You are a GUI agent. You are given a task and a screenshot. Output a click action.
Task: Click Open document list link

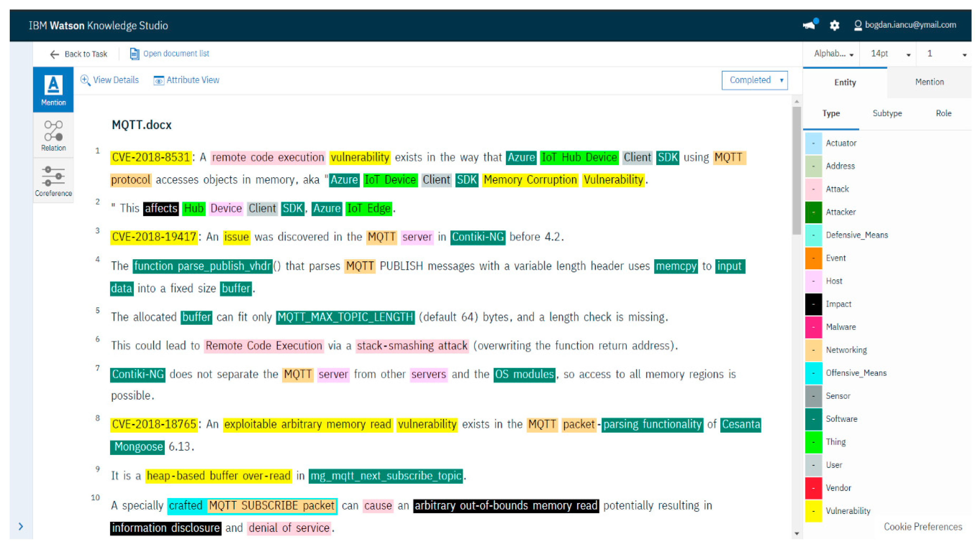coord(176,54)
